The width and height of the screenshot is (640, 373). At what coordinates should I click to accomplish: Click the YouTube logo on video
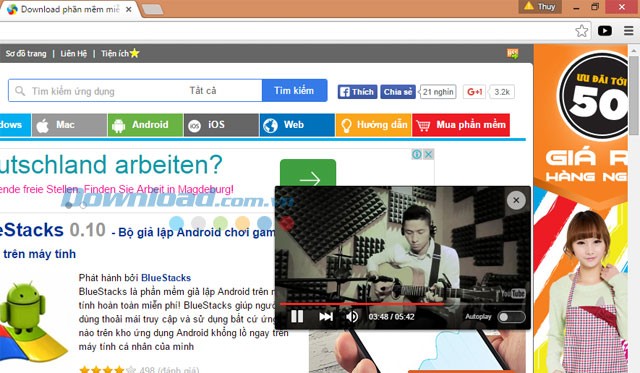(513, 294)
